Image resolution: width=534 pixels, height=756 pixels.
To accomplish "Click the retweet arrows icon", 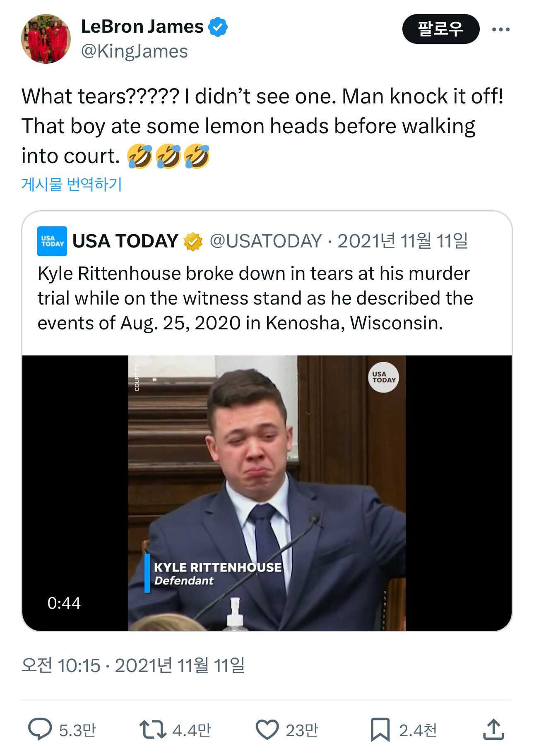I will pyautogui.click(x=152, y=729).
